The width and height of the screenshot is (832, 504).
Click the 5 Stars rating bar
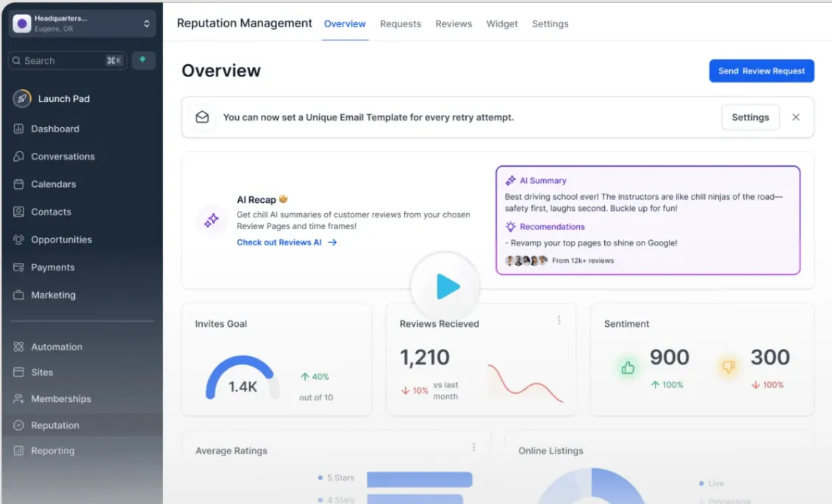[x=420, y=479]
